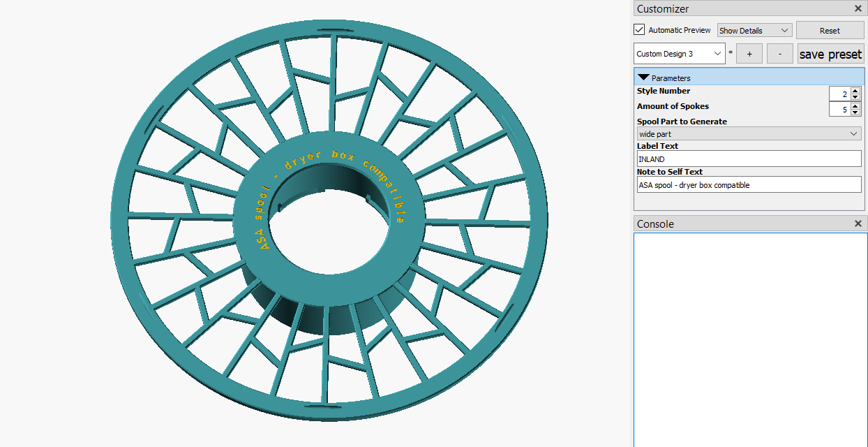The height and width of the screenshot is (447, 868).
Task: Click the Spool Part to Generate label
Action: 682,122
